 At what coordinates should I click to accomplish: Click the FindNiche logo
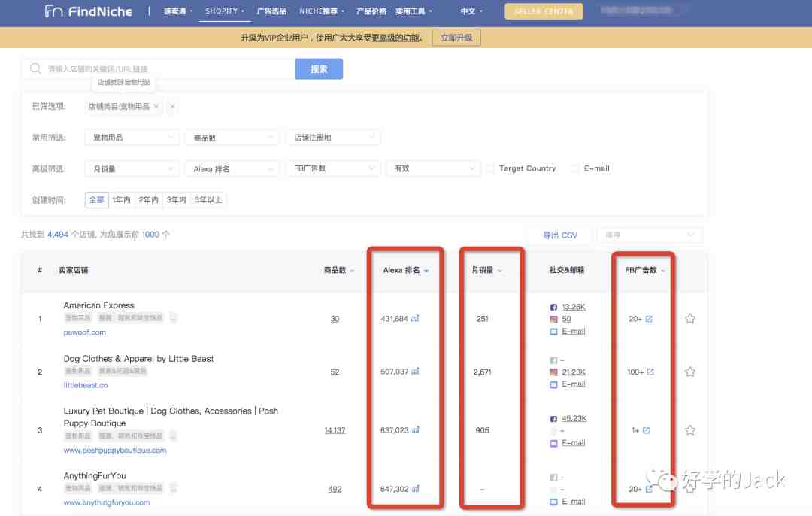88,11
